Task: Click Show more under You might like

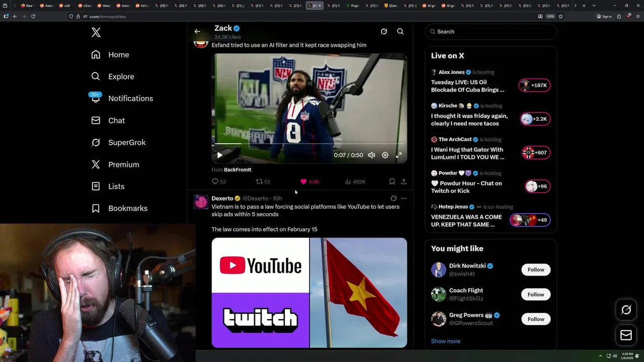Action: click(446, 341)
